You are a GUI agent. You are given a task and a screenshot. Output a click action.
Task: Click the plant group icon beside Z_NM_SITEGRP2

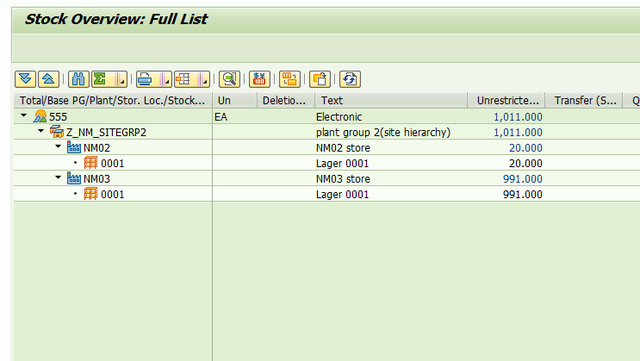pyautogui.click(x=57, y=132)
